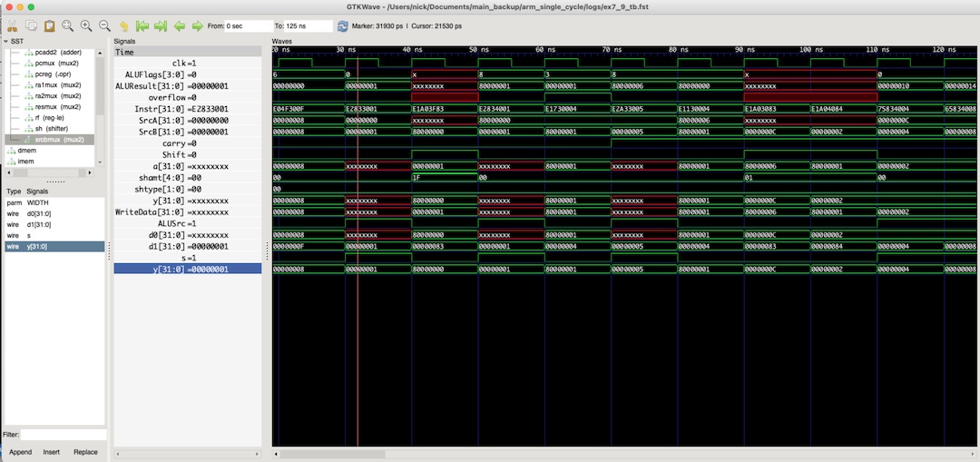Click the ra1mux module icon
980x462 pixels.
(x=29, y=85)
